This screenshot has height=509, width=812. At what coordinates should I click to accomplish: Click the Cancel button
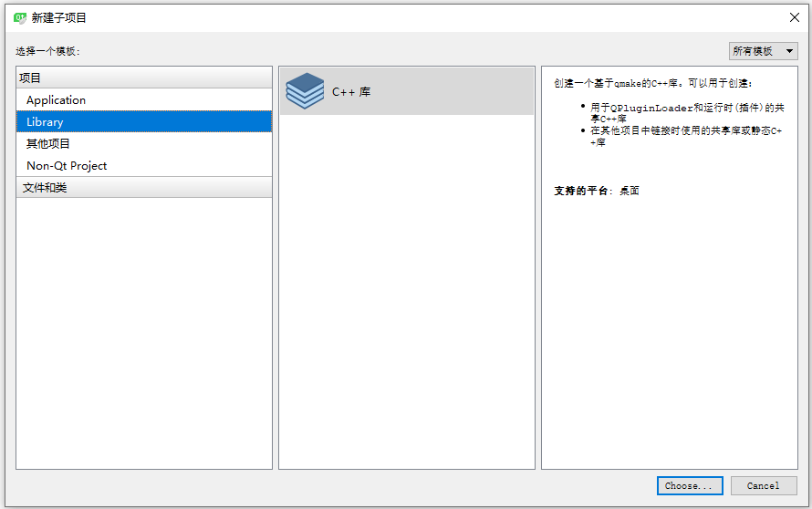[x=764, y=485]
